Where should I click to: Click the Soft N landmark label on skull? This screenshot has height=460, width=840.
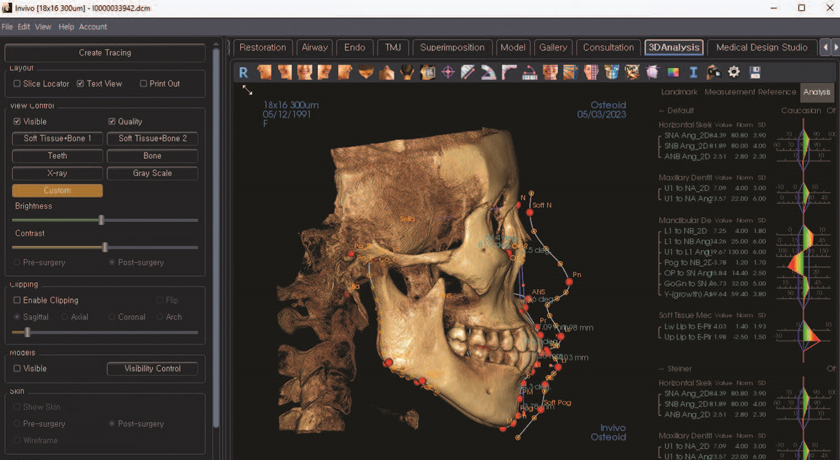point(542,205)
